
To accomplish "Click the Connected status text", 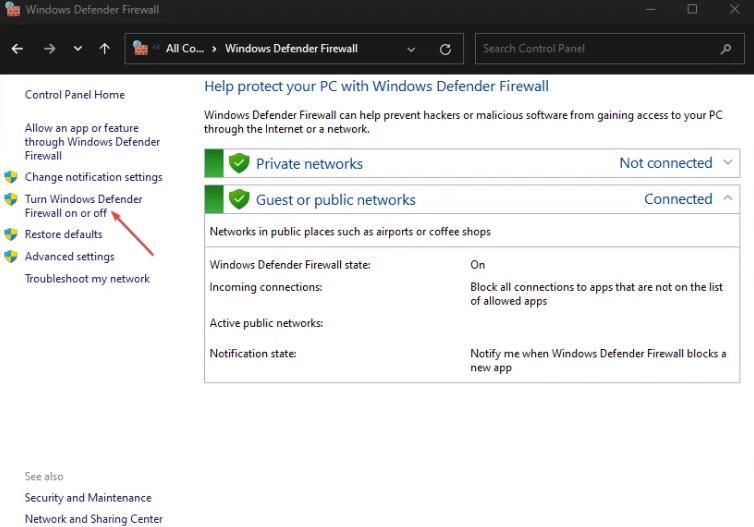I will pos(678,199).
